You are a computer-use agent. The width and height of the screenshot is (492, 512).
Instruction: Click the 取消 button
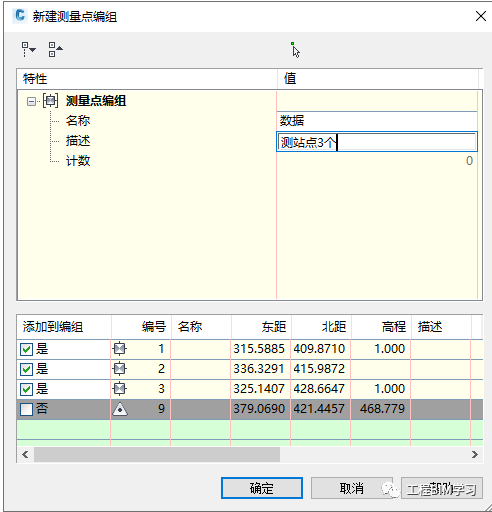pyautogui.click(x=352, y=488)
